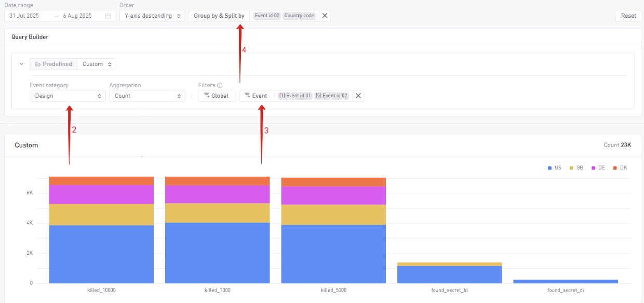Open the Aggregation Count dropdown
This screenshot has height=303, width=644.
point(147,96)
